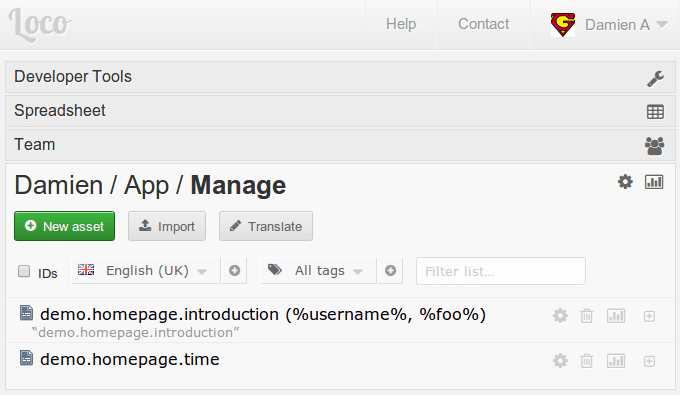Open settings gear for demo.homepage.introduction

(560, 316)
